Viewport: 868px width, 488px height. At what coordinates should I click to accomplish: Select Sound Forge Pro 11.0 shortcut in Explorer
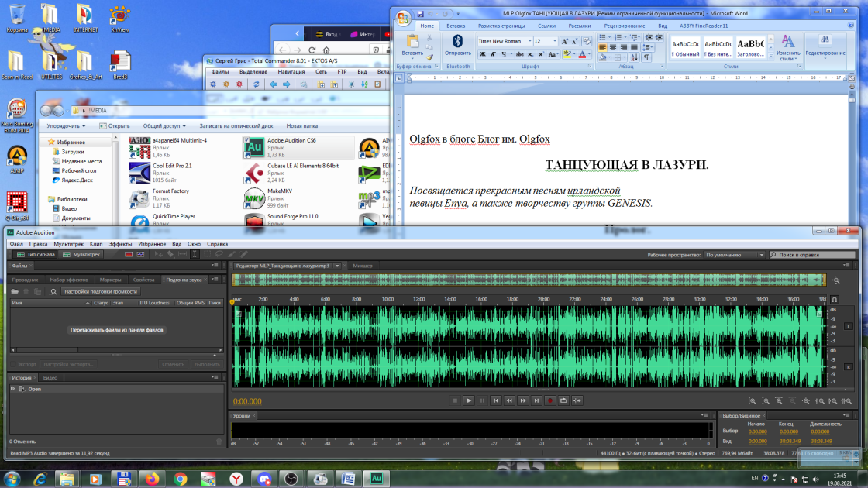point(298,220)
